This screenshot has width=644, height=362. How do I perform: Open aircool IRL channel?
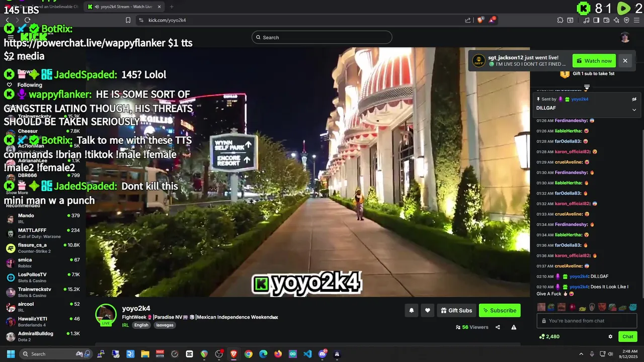[x=43, y=307]
